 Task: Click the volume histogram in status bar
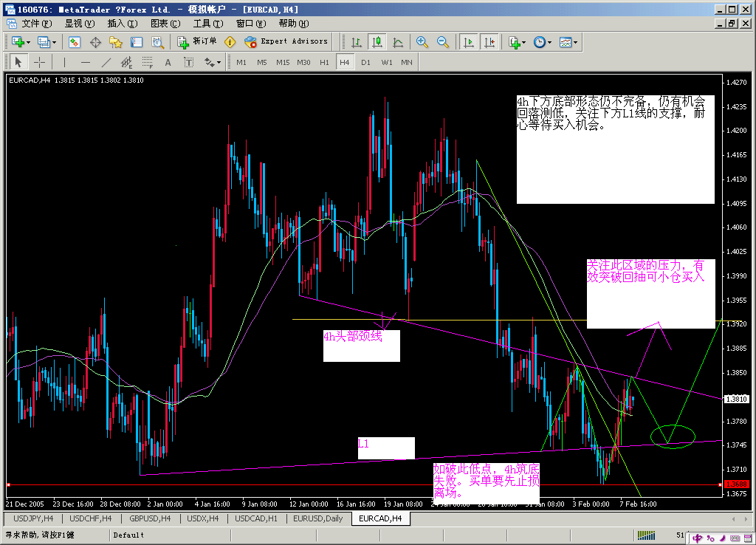645,535
